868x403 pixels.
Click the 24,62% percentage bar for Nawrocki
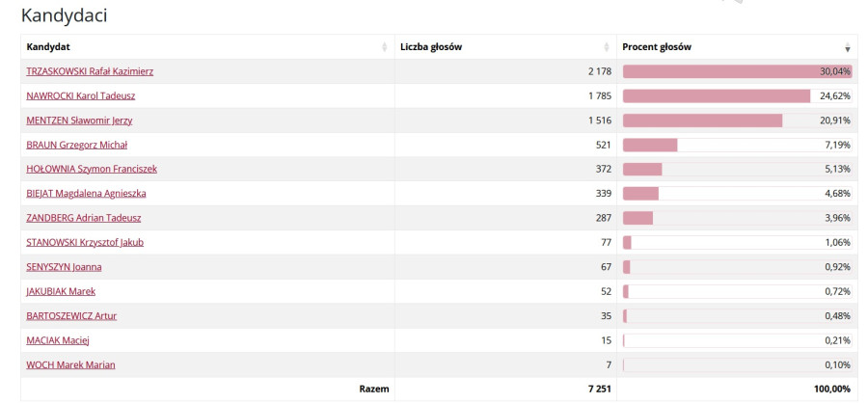pos(717,95)
